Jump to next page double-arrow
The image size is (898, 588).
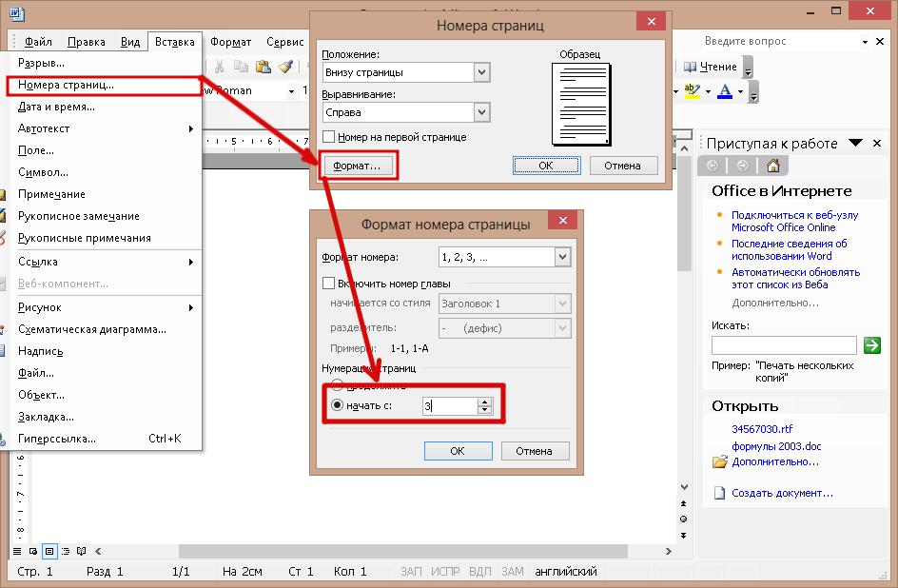pyautogui.click(x=683, y=536)
